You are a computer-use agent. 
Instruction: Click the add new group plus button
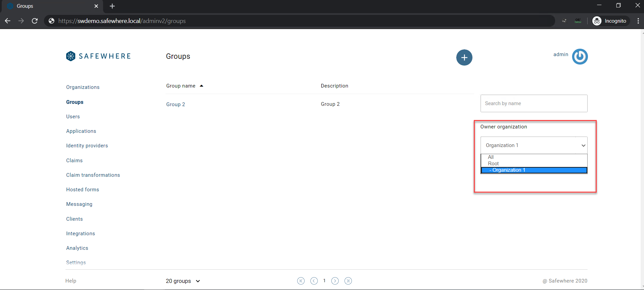(x=464, y=57)
